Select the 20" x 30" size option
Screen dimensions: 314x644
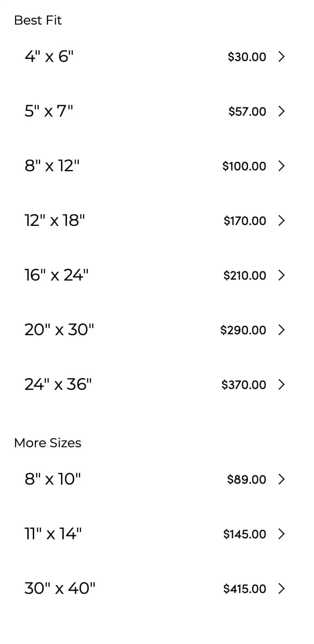tap(59, 330)
